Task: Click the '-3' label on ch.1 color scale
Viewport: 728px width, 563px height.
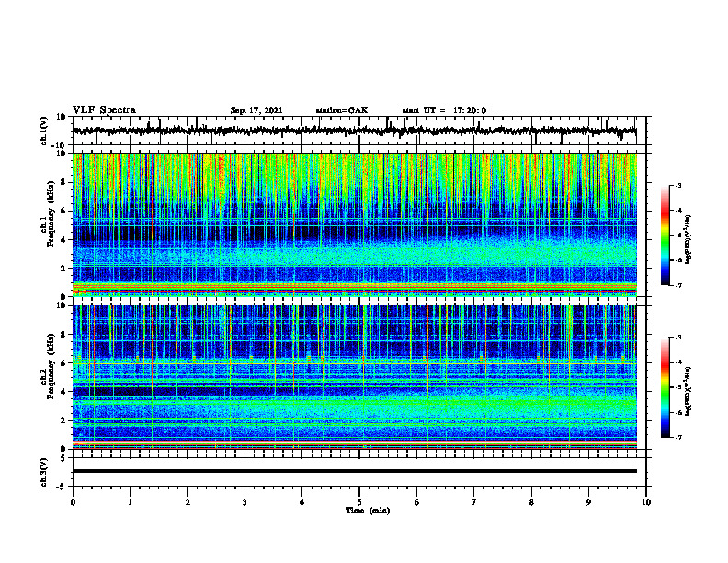Action: pos(678,186)
